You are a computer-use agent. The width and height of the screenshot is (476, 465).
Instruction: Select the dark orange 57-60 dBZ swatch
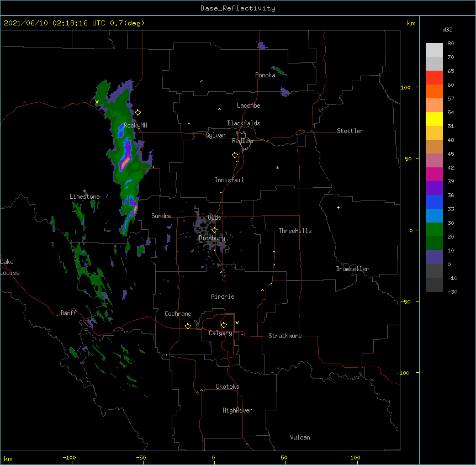point(434,91)
